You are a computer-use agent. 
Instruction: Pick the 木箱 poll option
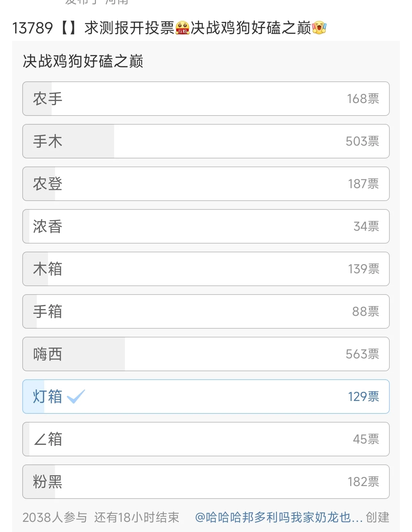coord(205,269)
